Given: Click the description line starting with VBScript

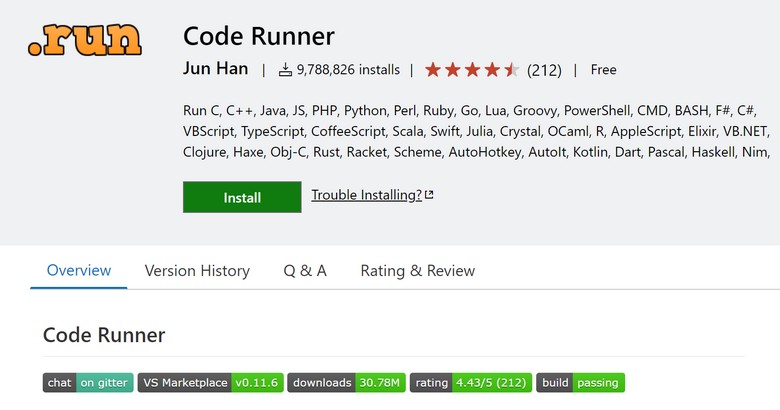Looking at the screenshot, I should click(x=476, y=131).
